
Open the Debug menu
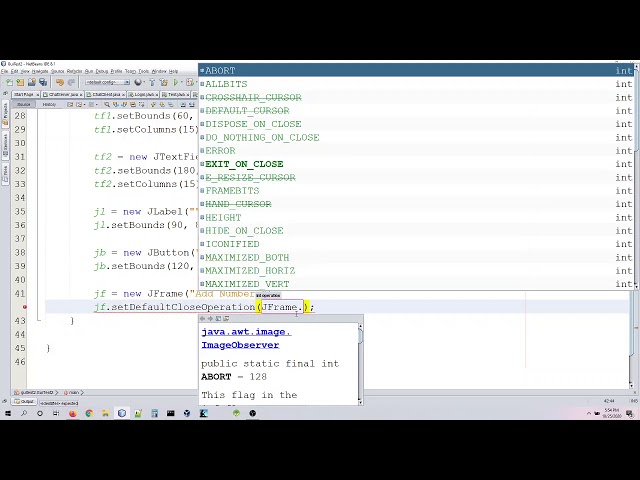click(x=102, y=71)
